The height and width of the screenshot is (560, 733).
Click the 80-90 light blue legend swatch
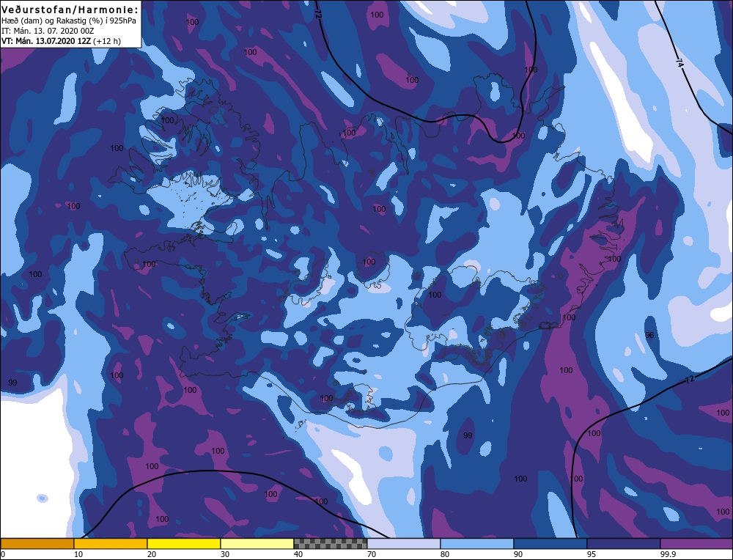pyautogui.click(x=477, y=543)
